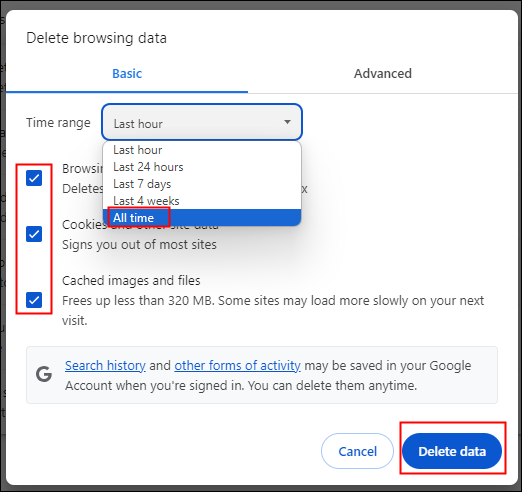Image resolution: width=522 pixels, height=492 pixels.
Task: Select Last hour in the dropdown list
Action: pos(202,150)
